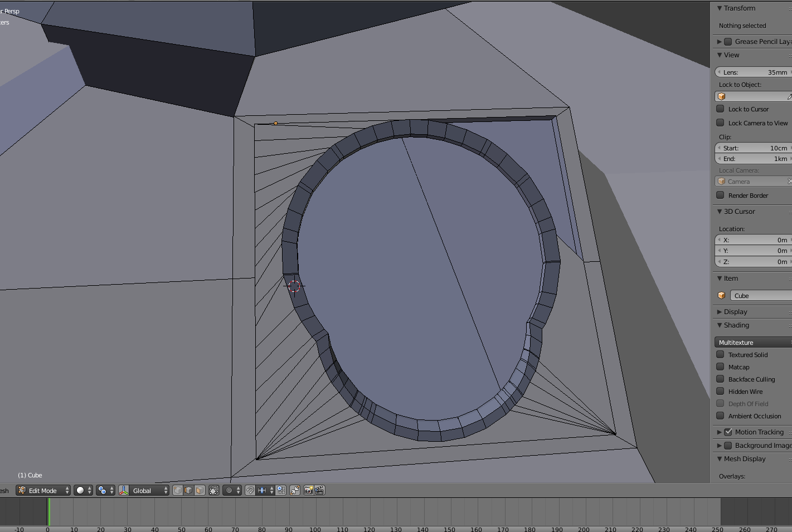Image resolution: width=792 pixels, height=532 pixels.
Task: Enable Matcap checkbox
Action: 720,367
